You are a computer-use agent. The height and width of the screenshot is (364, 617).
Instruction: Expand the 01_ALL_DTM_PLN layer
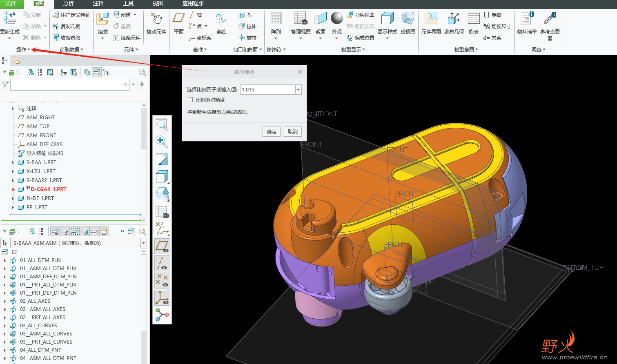pyautogui.click(x=5, y=260)
